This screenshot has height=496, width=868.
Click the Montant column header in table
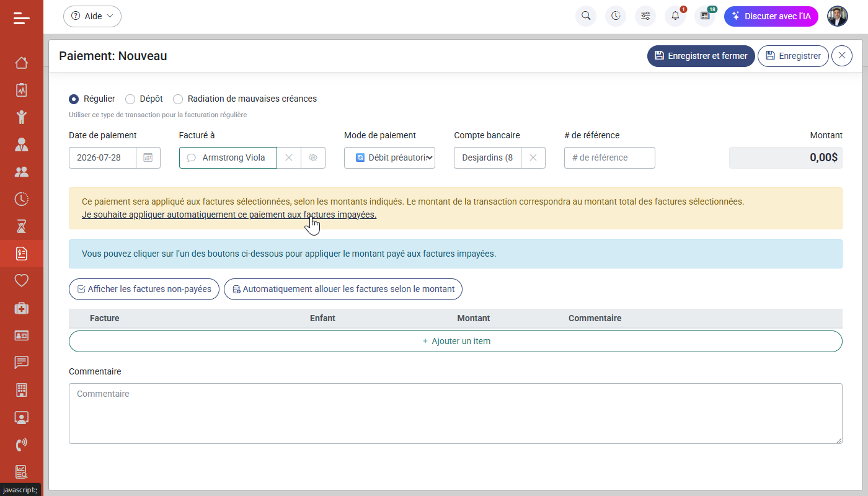click(x=474, y=318)
